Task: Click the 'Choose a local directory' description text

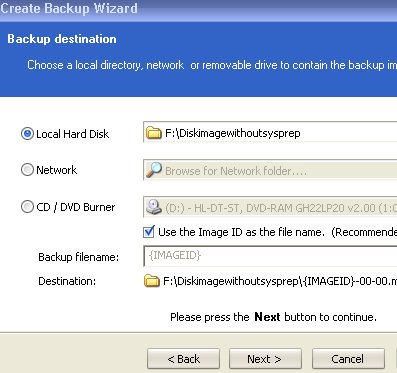Action: click(212, 65)
